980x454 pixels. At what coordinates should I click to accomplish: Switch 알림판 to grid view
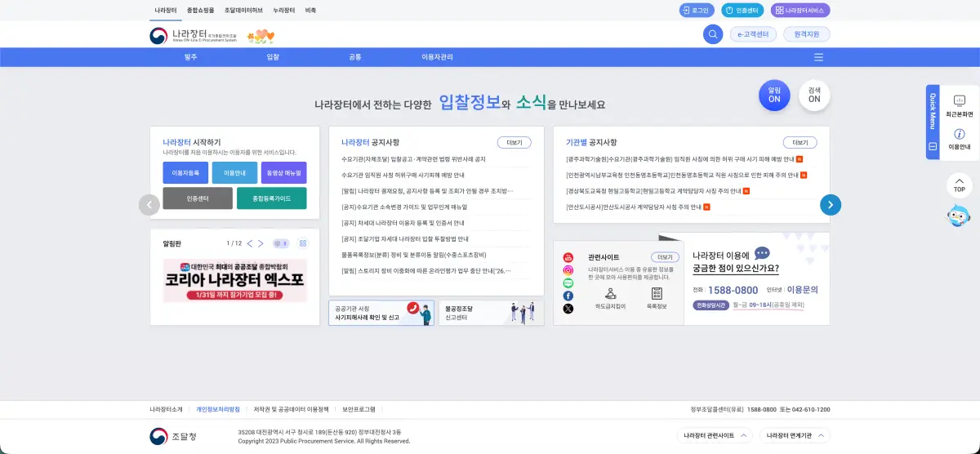tap(302, 243)
